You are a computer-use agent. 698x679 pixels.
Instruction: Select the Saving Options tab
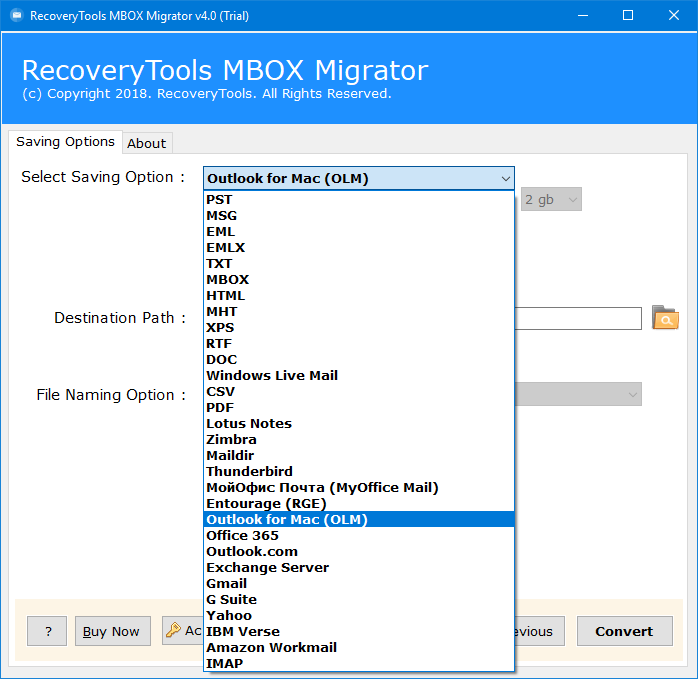pyautogui.click(x=65, y=142)
